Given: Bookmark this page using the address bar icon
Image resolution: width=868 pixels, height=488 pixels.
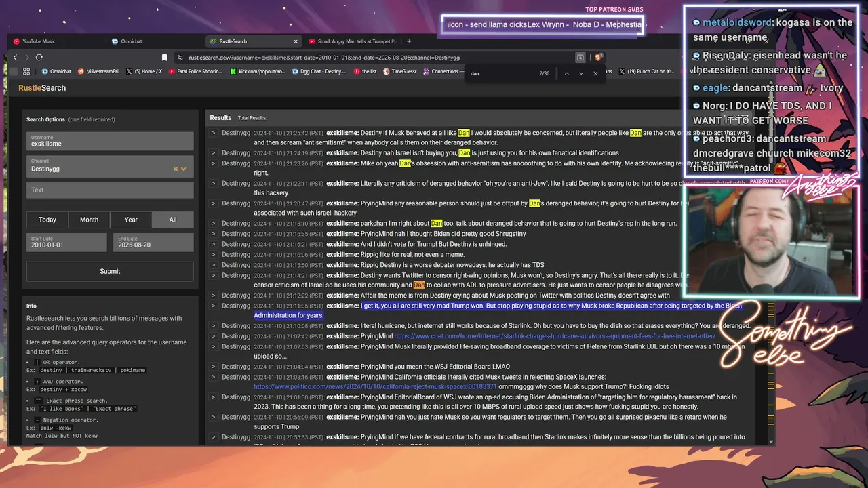Looking at the screenshot, I should pyautogui.click(x=164, y=58).
